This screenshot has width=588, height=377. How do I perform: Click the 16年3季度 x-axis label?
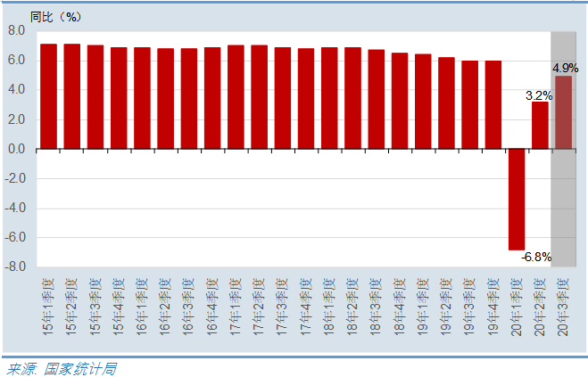(188, 307)
